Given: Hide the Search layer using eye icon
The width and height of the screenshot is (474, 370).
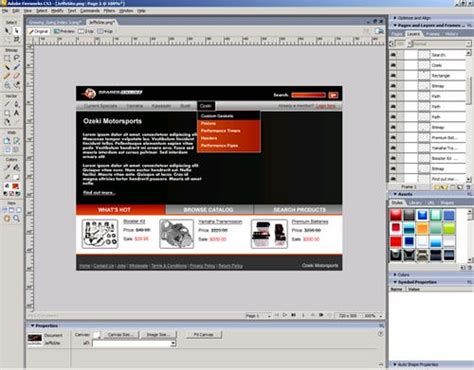Looking at the screenshot, I should (393, 55).
